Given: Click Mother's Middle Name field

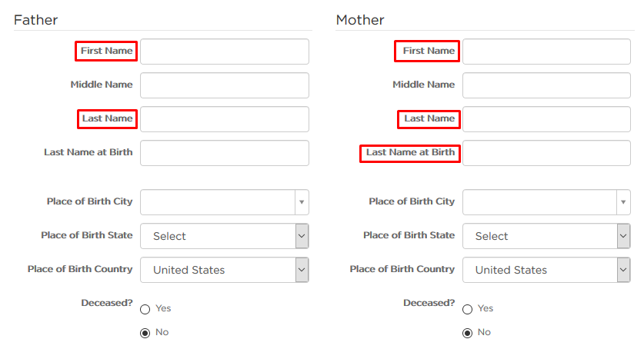Looking at the screenshot, I should coord(546,85).
